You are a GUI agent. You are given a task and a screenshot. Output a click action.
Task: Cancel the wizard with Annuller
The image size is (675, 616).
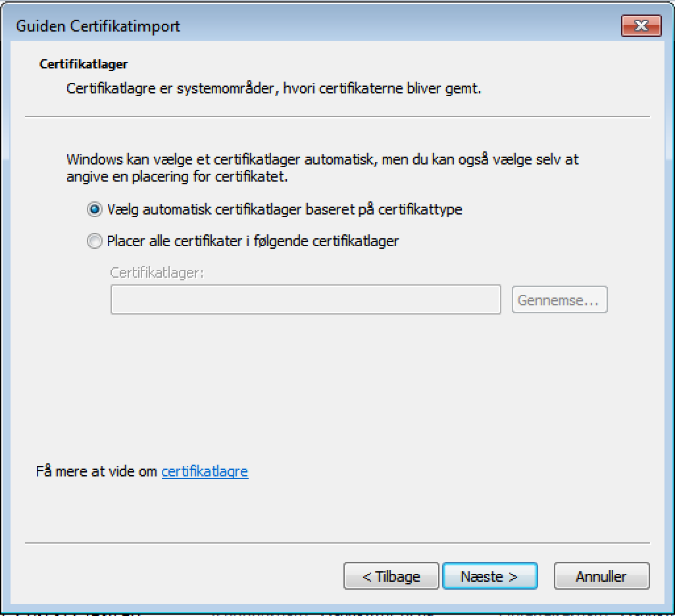601,577
